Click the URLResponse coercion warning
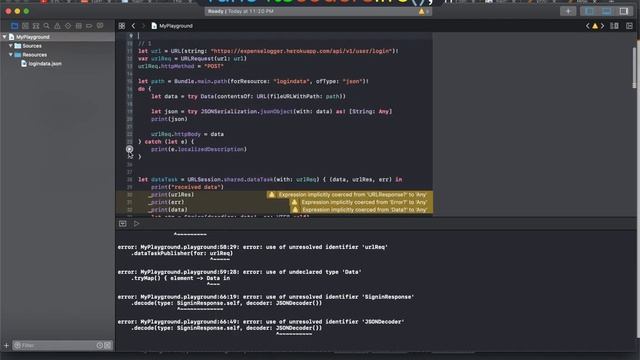The height and width of the screenshot is (360, 640). coord(349,195)
